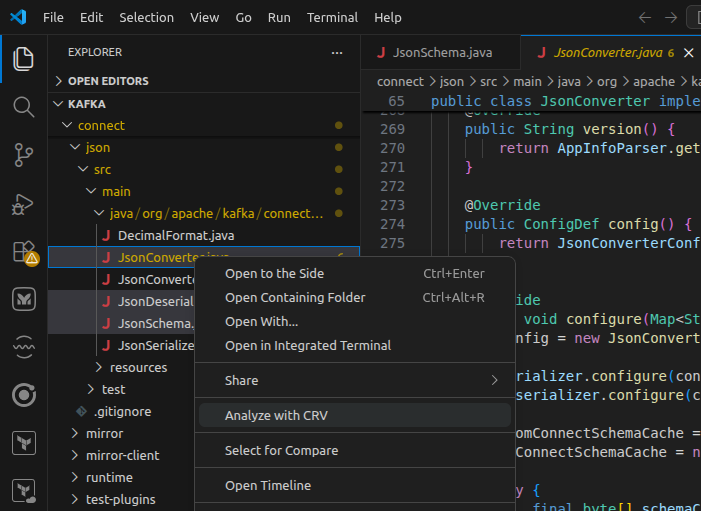701x511 pixels.
Task: Choose Open Timeline
Action: [x=355, y=486]
